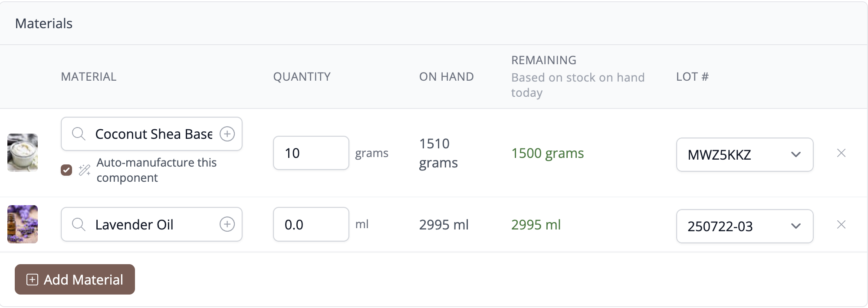This screenshot has width=868, height=308.
Task: Remove the Lavender Oil material row
Action: pos(841,224)
